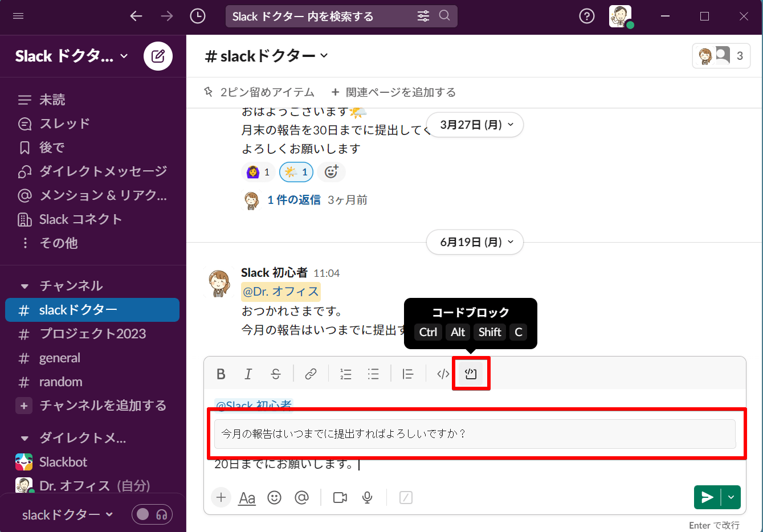This screenshot has width=763, height=532.
Task: Open history with the clock icon
Action: [x=198, y=16]
